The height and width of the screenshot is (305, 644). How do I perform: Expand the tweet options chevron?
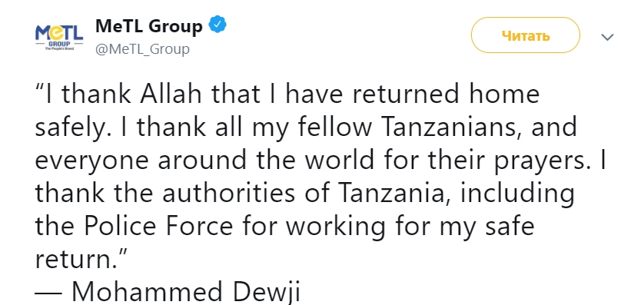tap(607, 37)
